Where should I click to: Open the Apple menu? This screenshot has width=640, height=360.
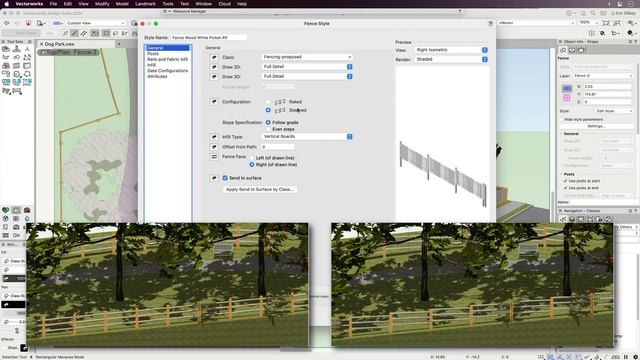coord(6,4)
